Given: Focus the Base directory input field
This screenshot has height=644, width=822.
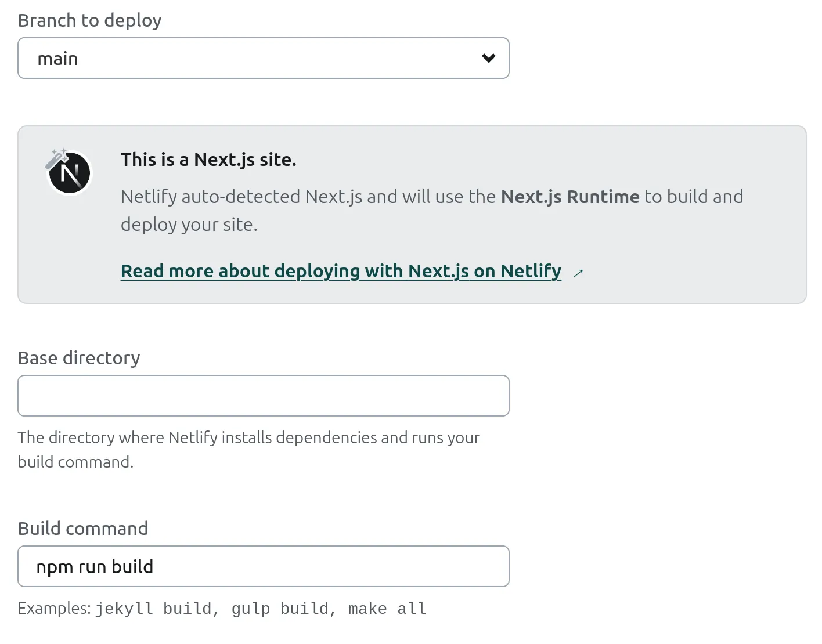Looking at the screenshot, I should [x=264, y=396].
